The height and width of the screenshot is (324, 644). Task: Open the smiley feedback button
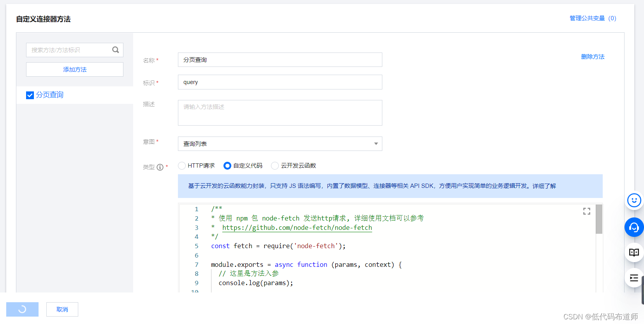634,201
